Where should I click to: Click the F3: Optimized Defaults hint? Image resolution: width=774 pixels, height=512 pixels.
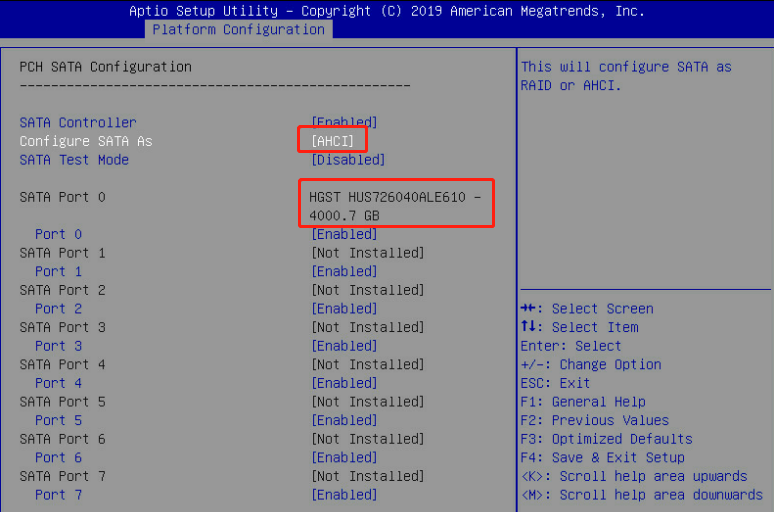[x=607, y=439]
